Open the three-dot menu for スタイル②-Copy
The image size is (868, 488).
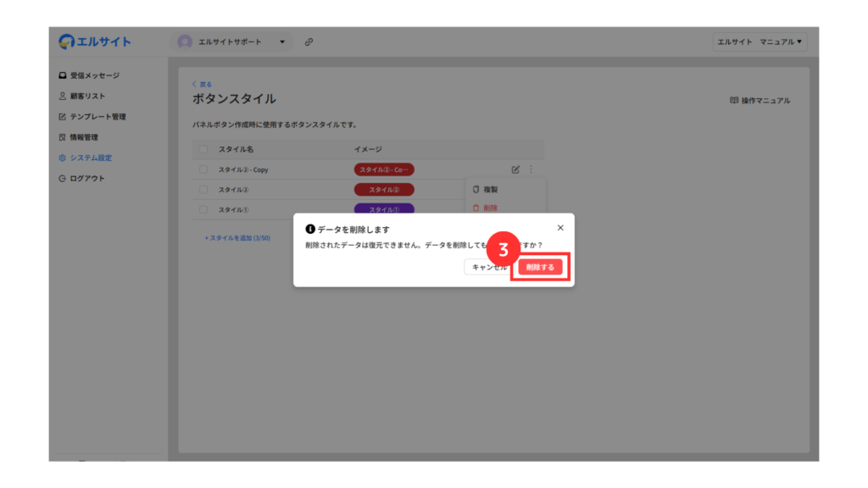[x=531, y=169]
